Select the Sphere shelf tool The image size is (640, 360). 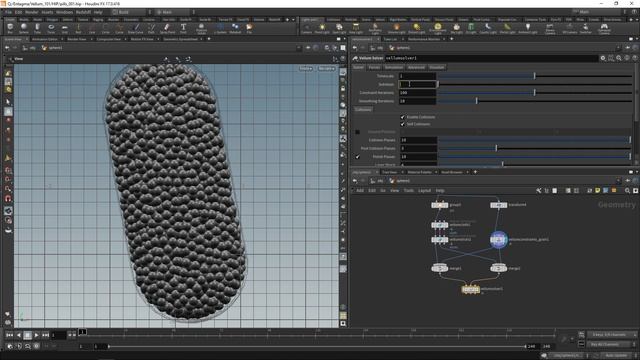coord(24,28)
